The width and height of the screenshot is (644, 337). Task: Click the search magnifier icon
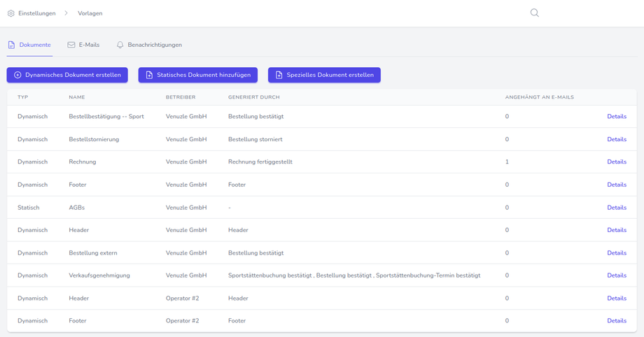(534, 13)
